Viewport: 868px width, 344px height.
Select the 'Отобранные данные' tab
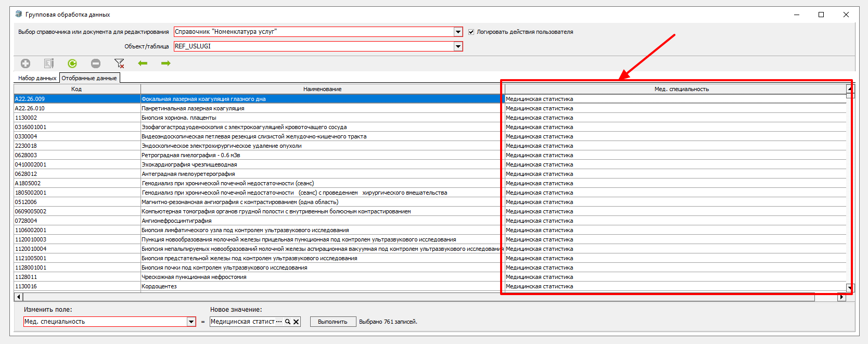89,78
